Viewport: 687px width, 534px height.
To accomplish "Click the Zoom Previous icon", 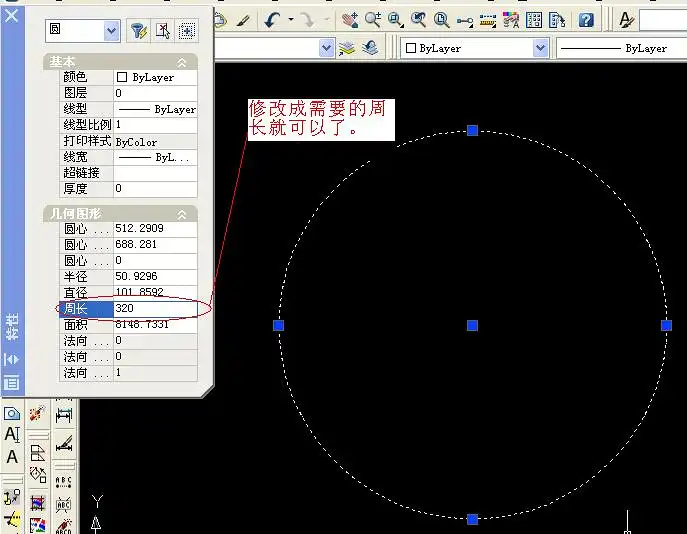I will click(x=418, y=20).
